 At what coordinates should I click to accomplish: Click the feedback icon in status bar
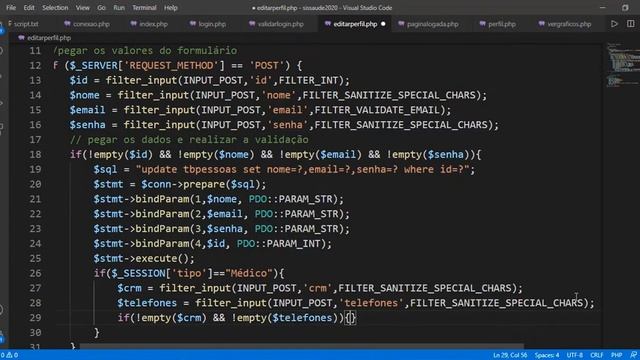tap(633, 355)
